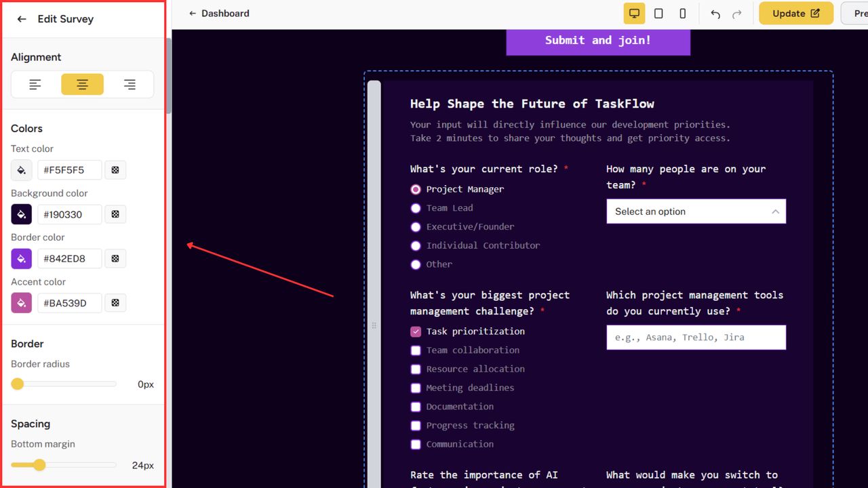Click the Border radius slider handle
Screen dimensions: 868x488
pos(18,384)
